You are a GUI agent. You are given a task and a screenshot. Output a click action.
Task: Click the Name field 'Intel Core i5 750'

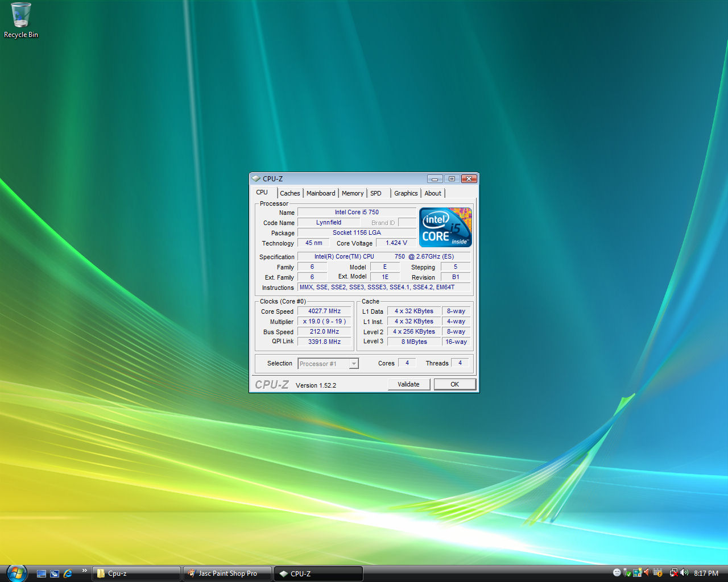[x=357, y=212]
